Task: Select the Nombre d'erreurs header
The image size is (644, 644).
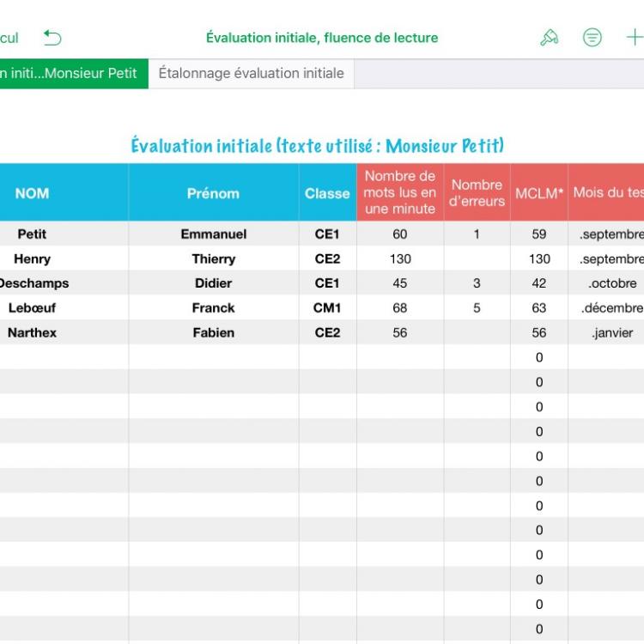Action: (x=477, y=192)
